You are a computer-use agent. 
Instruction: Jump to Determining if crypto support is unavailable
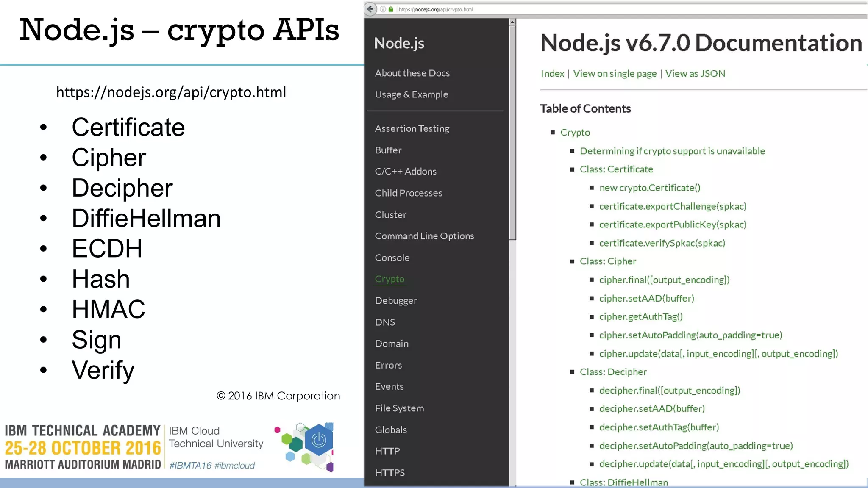pos(672,151)
